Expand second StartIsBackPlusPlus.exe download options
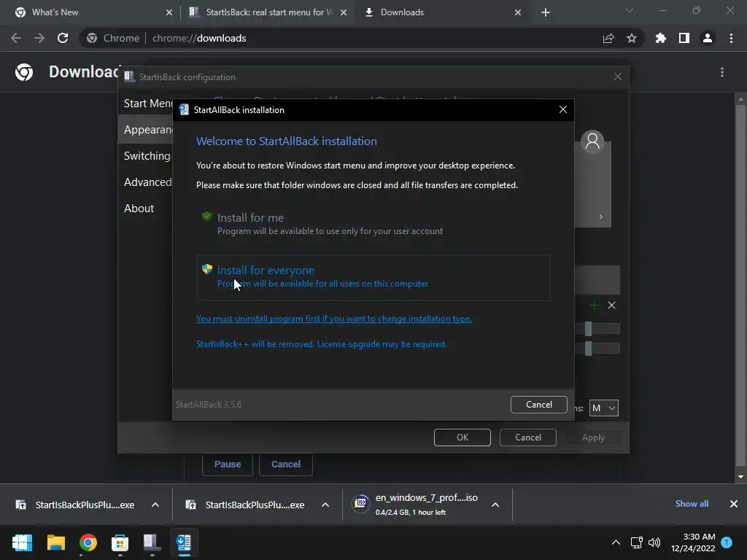Screen dimensions: 747x560 tap(325, 505)
